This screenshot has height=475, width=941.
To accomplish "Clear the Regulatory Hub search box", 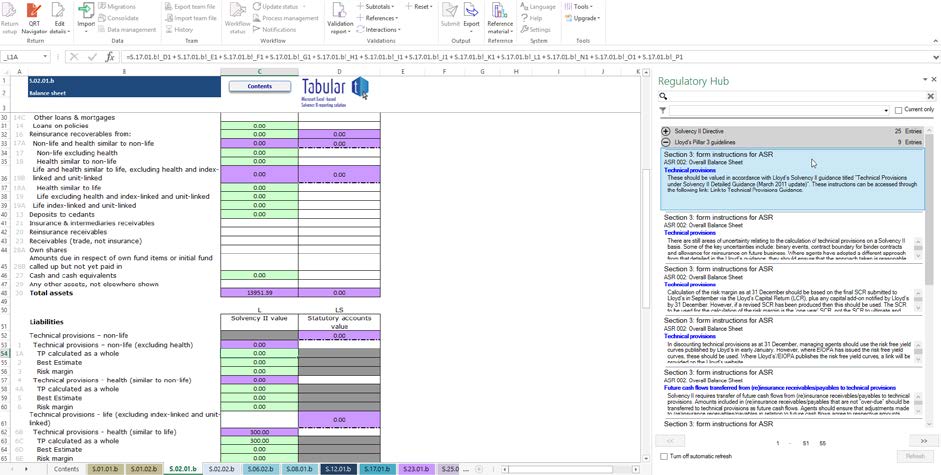I will [x=931, y=96].
